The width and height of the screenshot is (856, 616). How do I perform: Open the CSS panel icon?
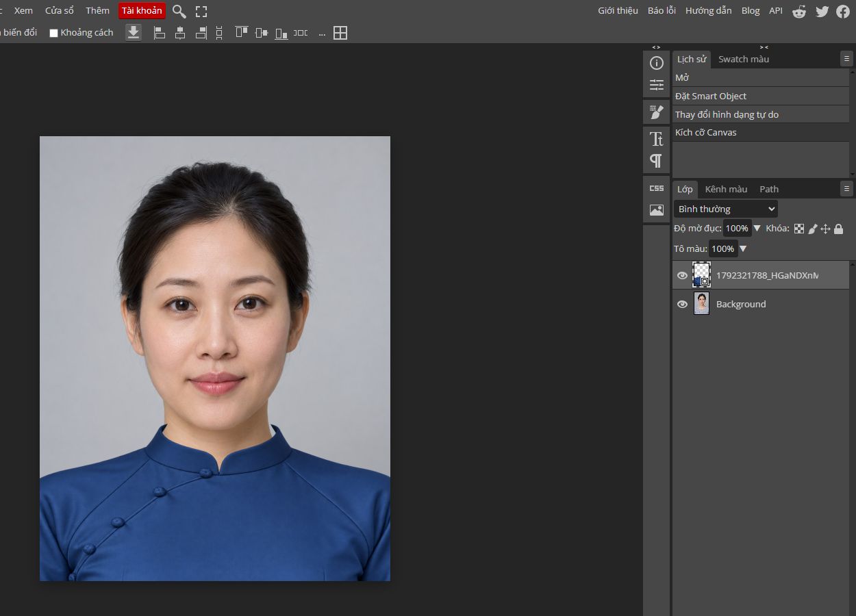click(657, 188)
